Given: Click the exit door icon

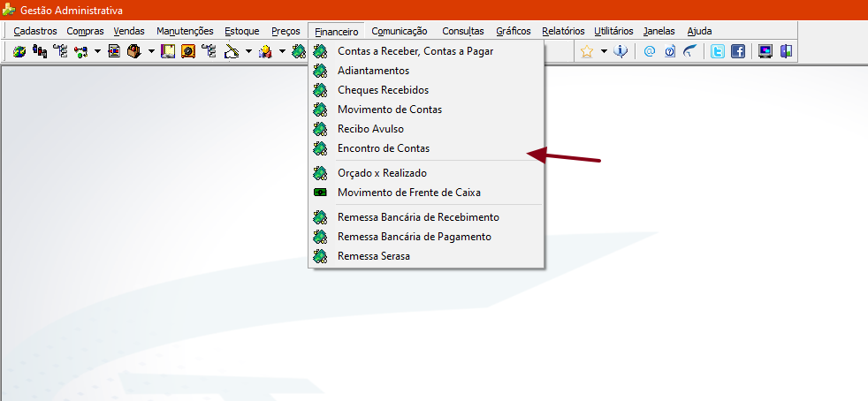Looking at the screenshot, I should 786,51.
